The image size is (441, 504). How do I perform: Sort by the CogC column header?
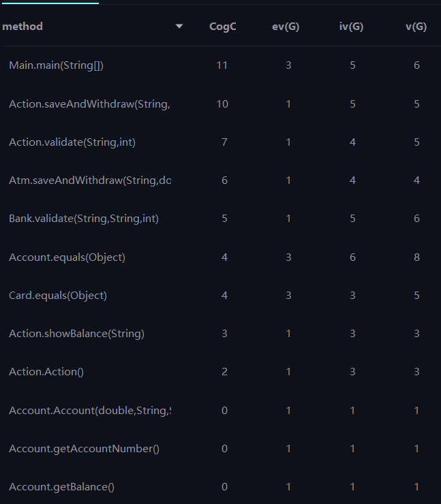[x=223, y=27]
